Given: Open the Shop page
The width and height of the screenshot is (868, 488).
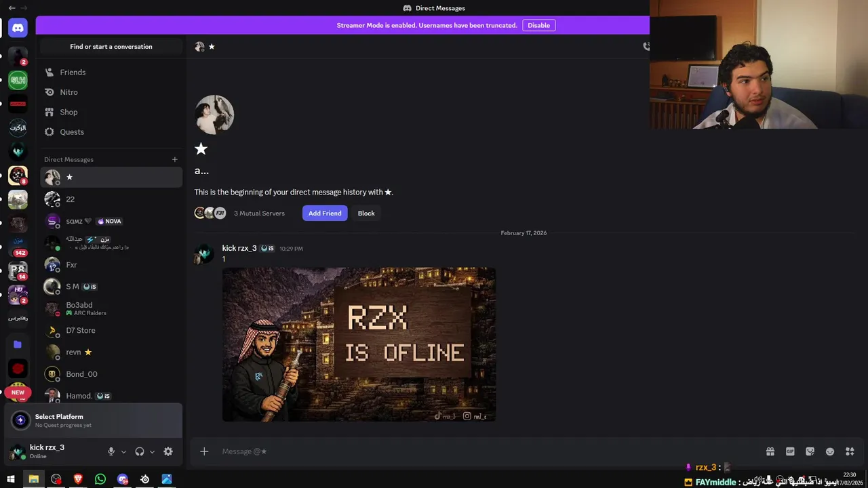Looking at the screenshot, I should [x=111, y=112].
